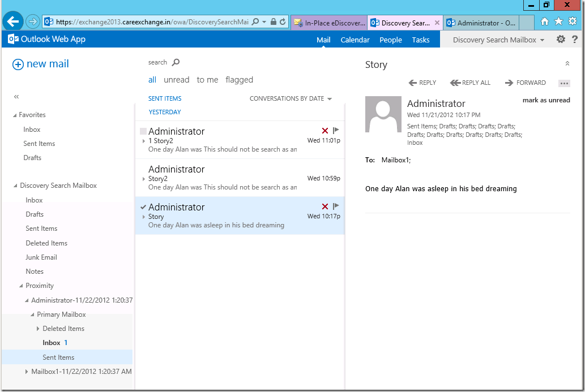Open Conversations by Date sort dropdown
Image resolution: width=585 pixels, height=392 pixels.
[x=291, y=99]
